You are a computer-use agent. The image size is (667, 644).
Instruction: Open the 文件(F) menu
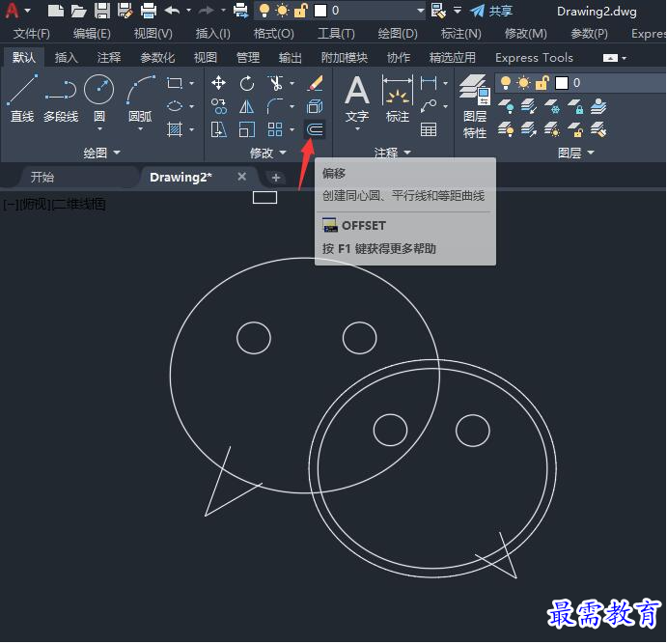coord(31,33)
